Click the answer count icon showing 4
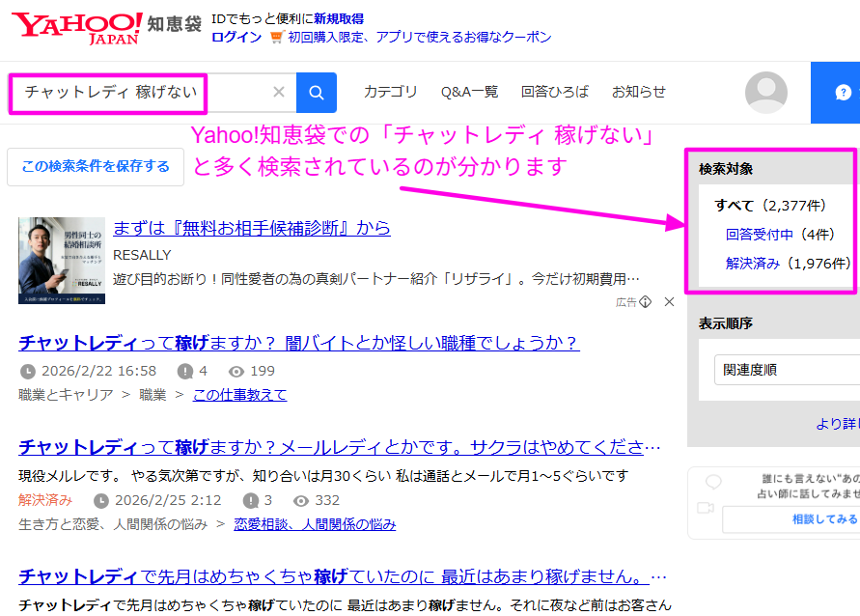 [x=184, y=372]
